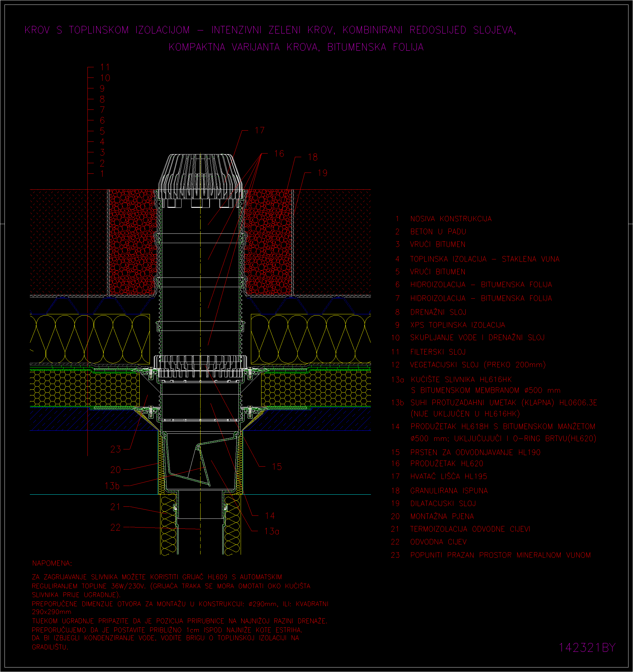633x672 pixels.
Task: Select 'PRODUŽETAK HL618H S BITUMENSKOM MANŽETOM' line
Action: click(x=503, y=426)
